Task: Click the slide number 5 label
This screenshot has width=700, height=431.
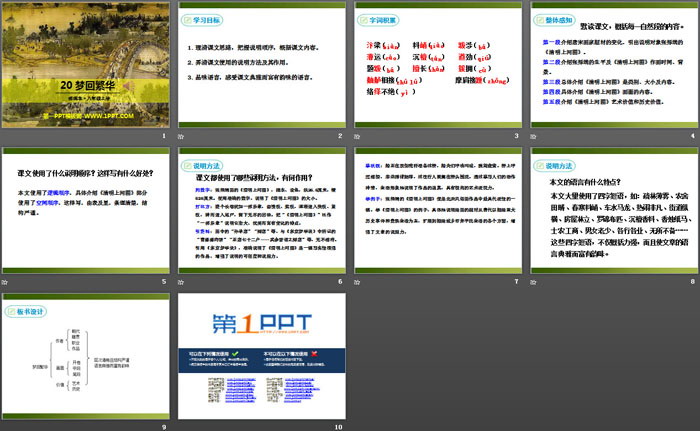Action: click(164, 281)
